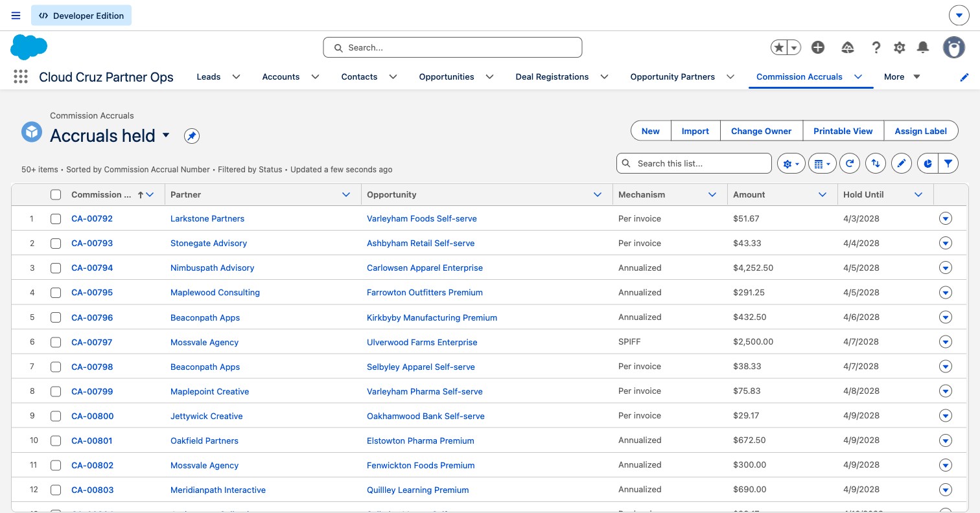Open the Notifications bell icon
Image resolution: width=980 pixels, height=513 pixels.
click(x=923, y=47)
